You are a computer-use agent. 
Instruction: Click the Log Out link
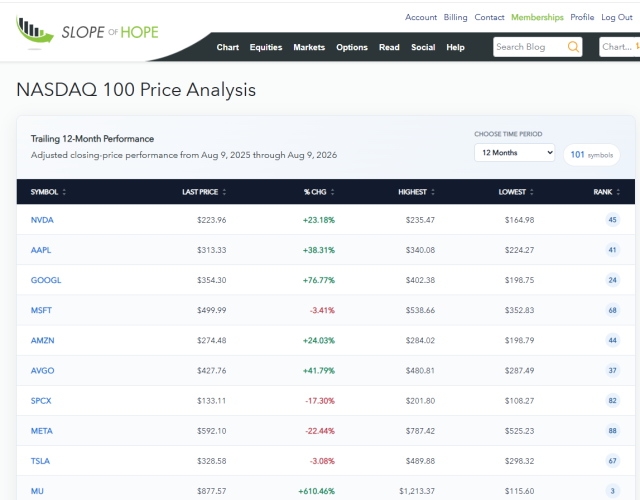click(x=616, y=17)
